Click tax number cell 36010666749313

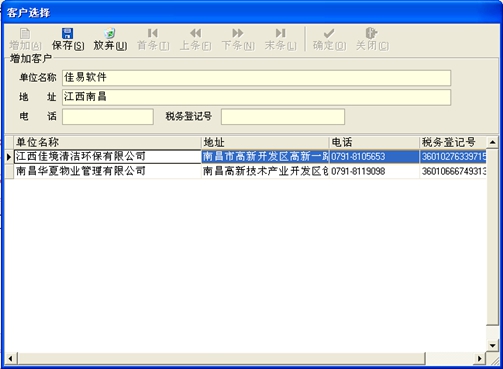click(x=453, y=171)
